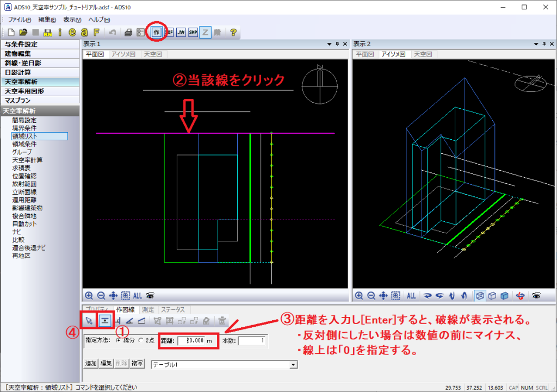557x392 pixels.
Task: Click the 距離 input field
Action: coord(191,340)
